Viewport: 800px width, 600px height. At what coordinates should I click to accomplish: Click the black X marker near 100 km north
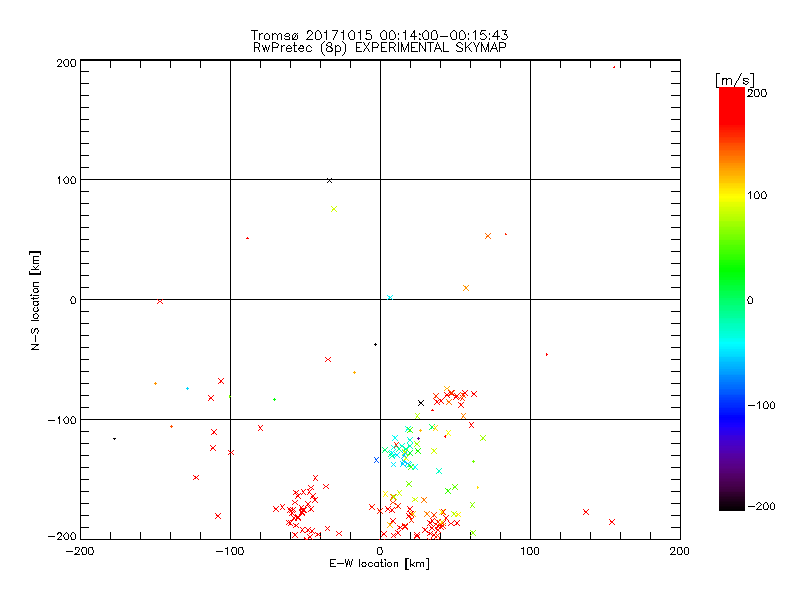329,180
